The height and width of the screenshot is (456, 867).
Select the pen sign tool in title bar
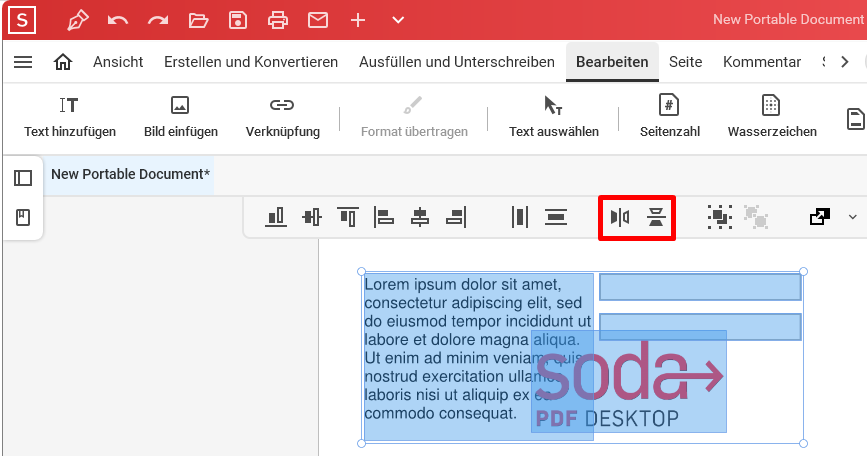(x=77, y=20)
